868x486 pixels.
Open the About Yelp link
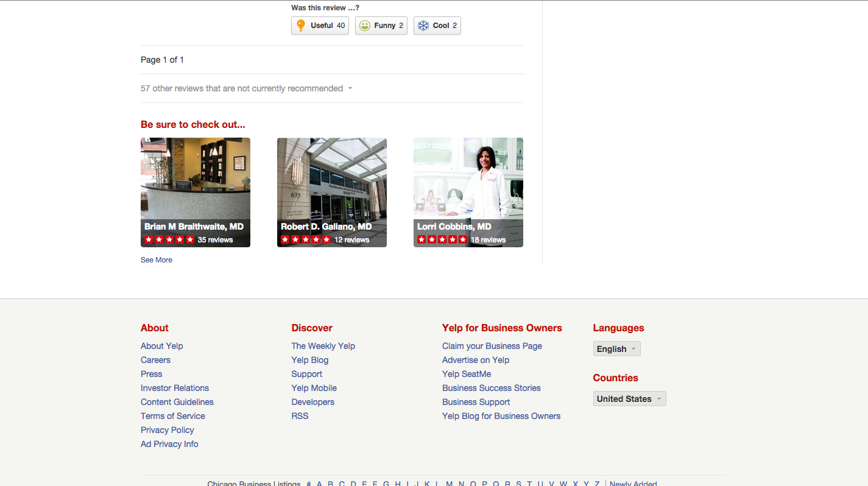(x=161, y=346)
